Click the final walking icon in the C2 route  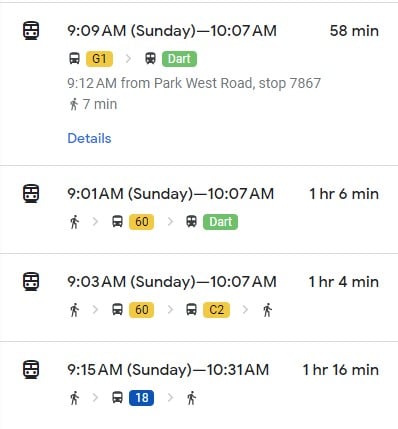267,310
